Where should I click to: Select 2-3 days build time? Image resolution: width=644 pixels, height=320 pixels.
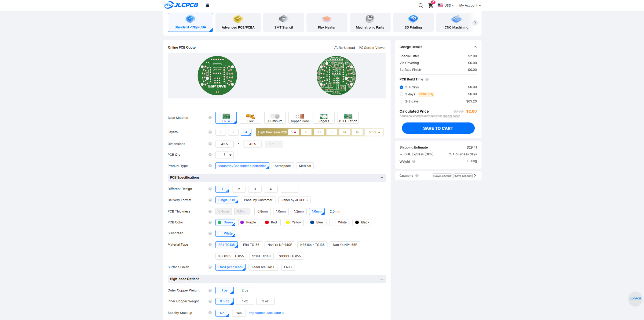(401, 102)
